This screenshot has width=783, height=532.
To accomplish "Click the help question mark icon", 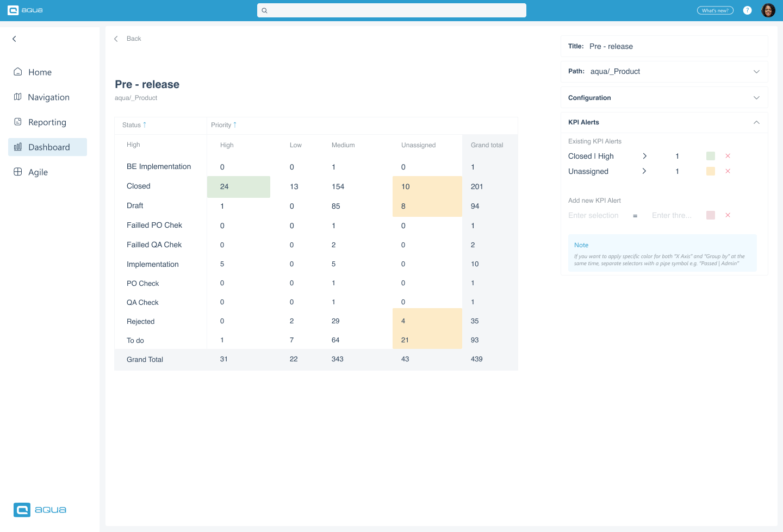I will click(747, 10).
